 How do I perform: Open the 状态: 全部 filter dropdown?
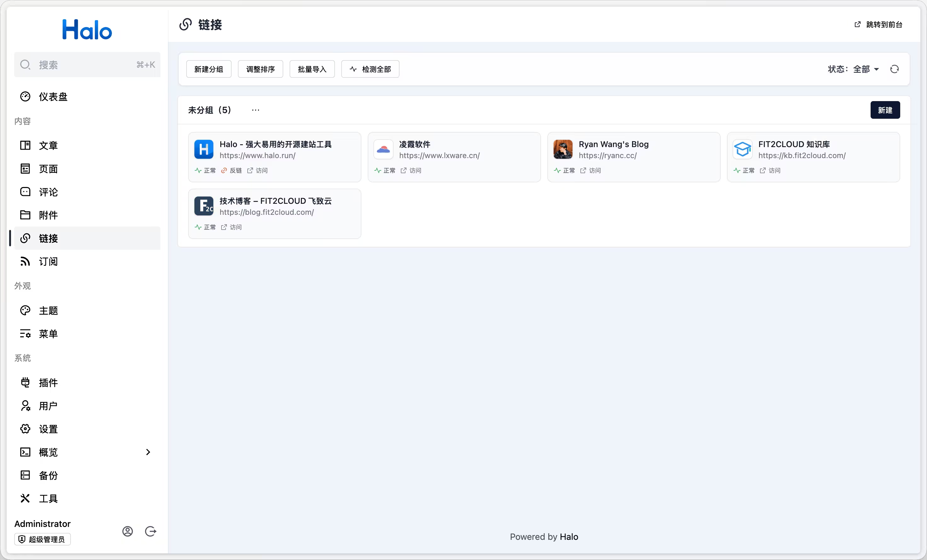point(853,69)
